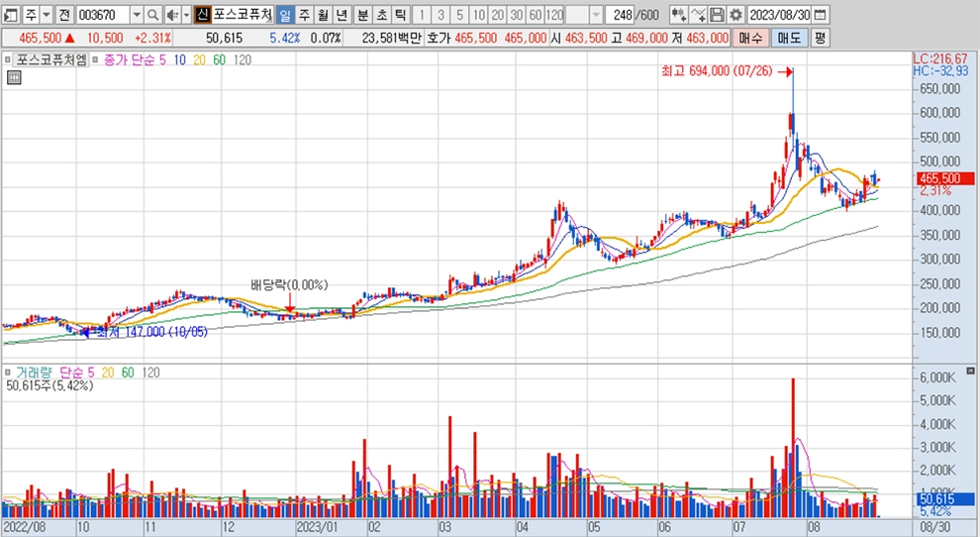980x537 pixels.
Task: Toggle the daily (일) chart period
Action: [x=285, y=15]
